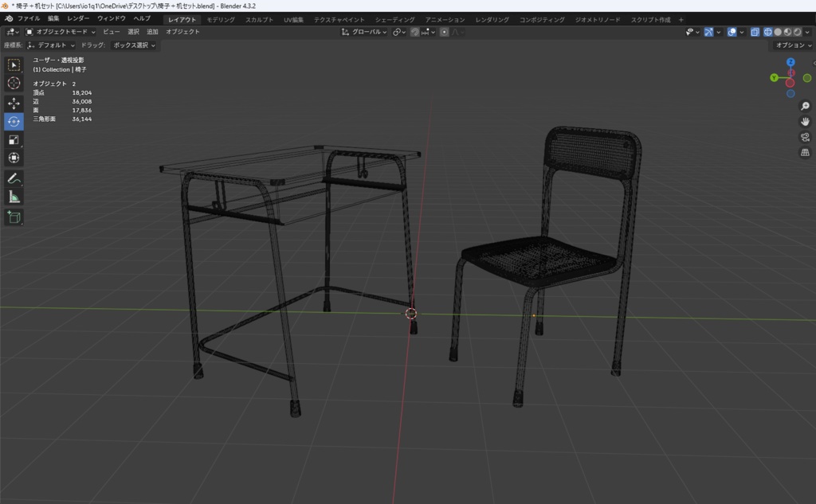
Task: Activate the 3D Cursor tool
Action: point(14,83)
